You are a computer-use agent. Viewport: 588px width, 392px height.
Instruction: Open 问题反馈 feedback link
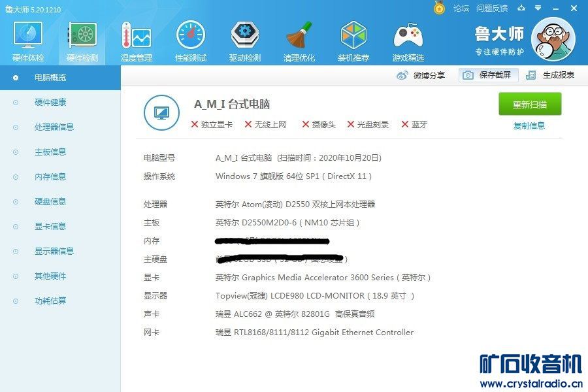(492, 8)
